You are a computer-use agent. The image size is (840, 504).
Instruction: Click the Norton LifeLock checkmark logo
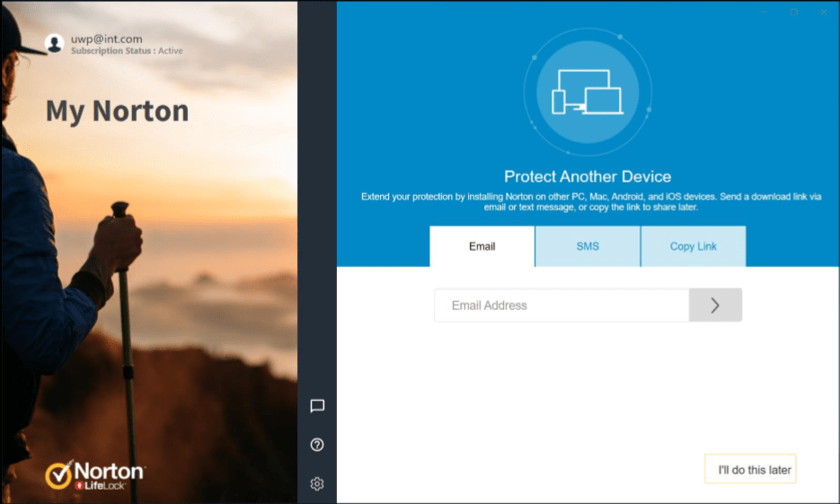(59, 474)
